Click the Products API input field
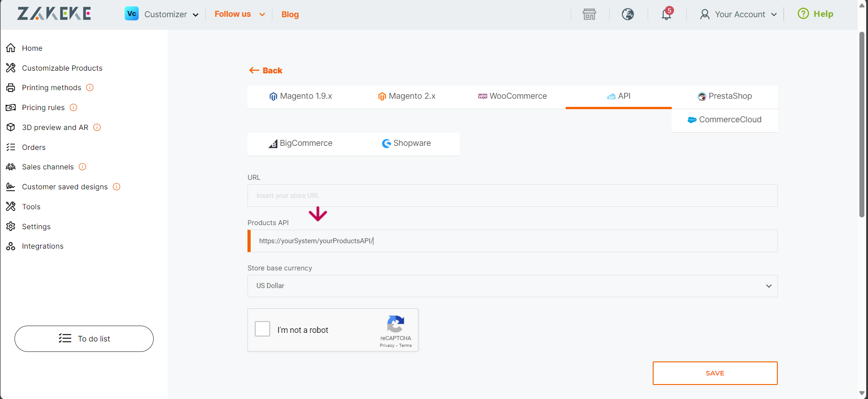The image size is (868, 399). pos(513,241)
